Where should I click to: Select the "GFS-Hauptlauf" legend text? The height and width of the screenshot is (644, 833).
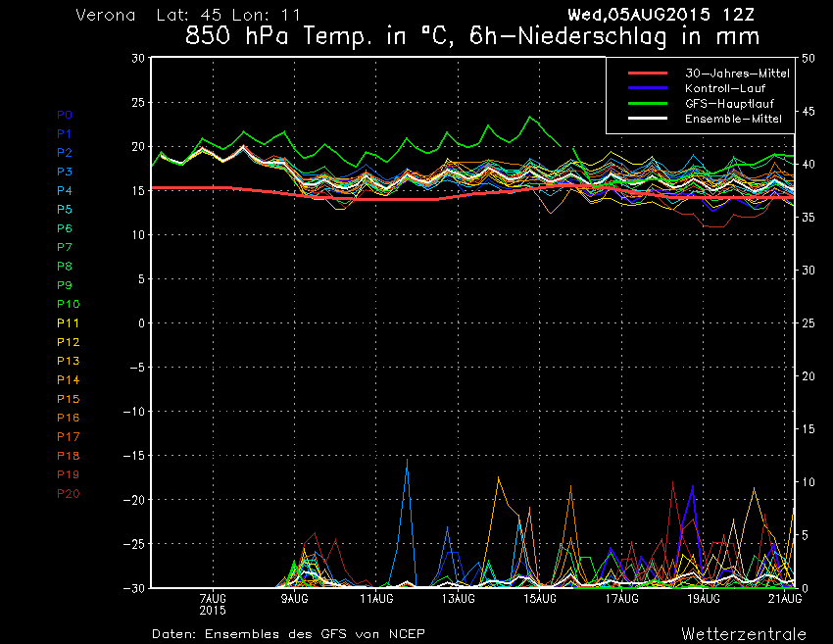[729, 103]
